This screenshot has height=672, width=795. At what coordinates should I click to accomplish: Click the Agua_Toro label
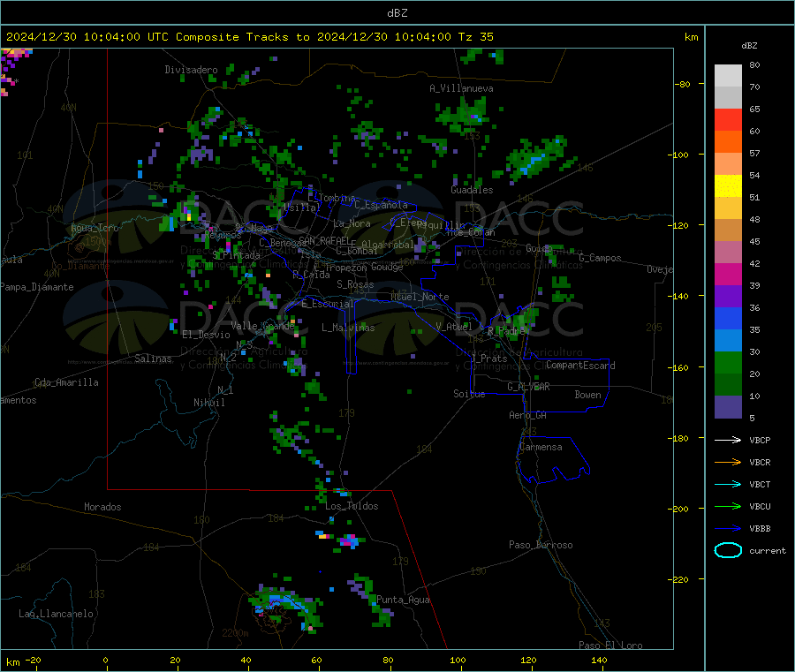coord(95,228)
